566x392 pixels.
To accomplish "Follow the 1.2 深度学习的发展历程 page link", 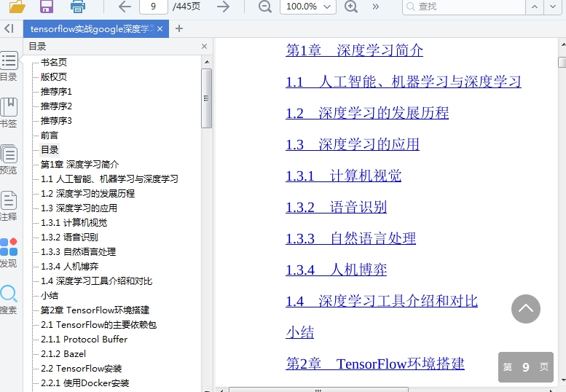I will pos(367,113).
